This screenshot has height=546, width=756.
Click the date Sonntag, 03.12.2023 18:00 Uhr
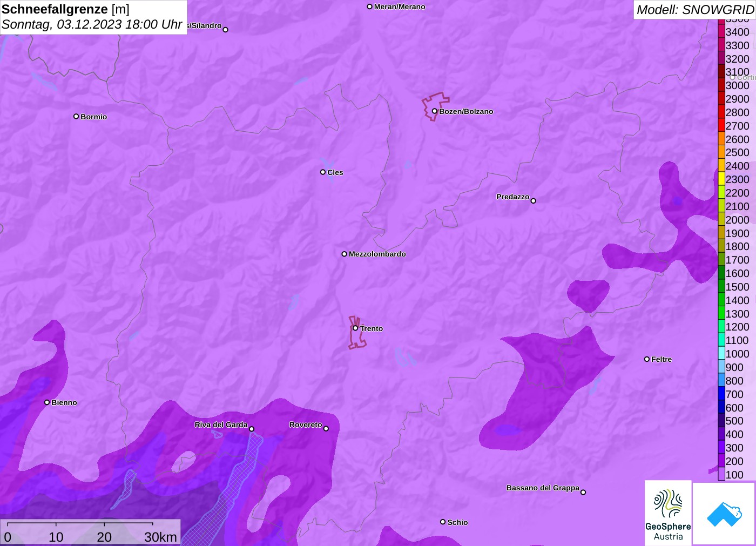coord(92,24)
